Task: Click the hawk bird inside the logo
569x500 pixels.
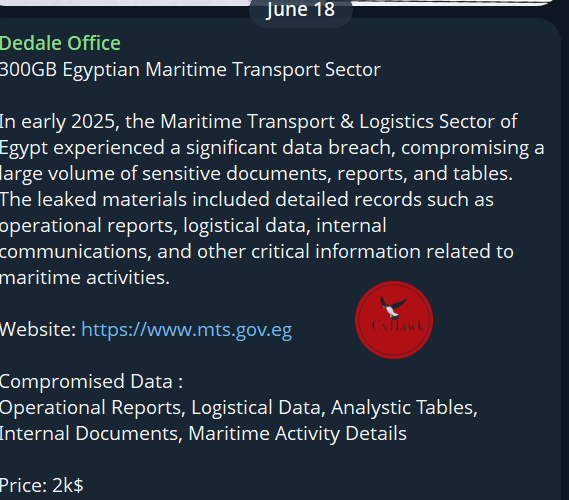Action: 393,307
